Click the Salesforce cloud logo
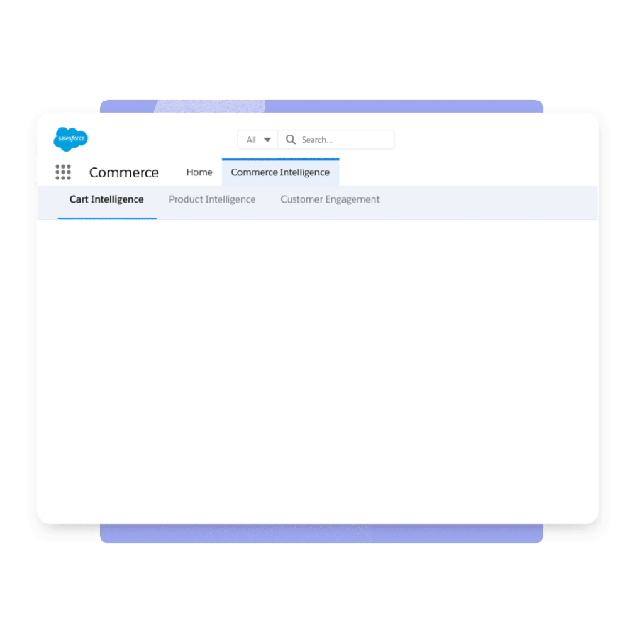This screenshot has height=644, width=644. (x=70, y=139)
